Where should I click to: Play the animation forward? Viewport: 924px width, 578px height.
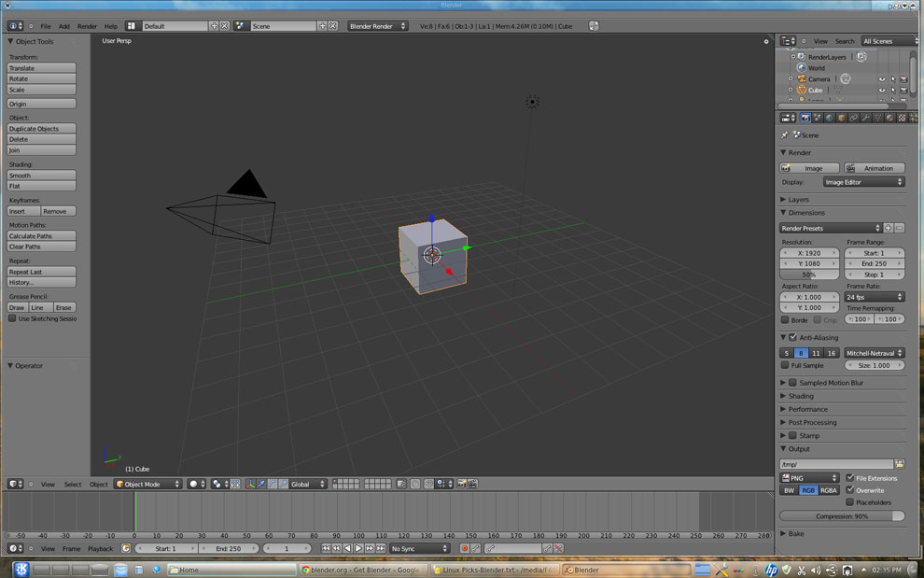[x=358, y=548]
